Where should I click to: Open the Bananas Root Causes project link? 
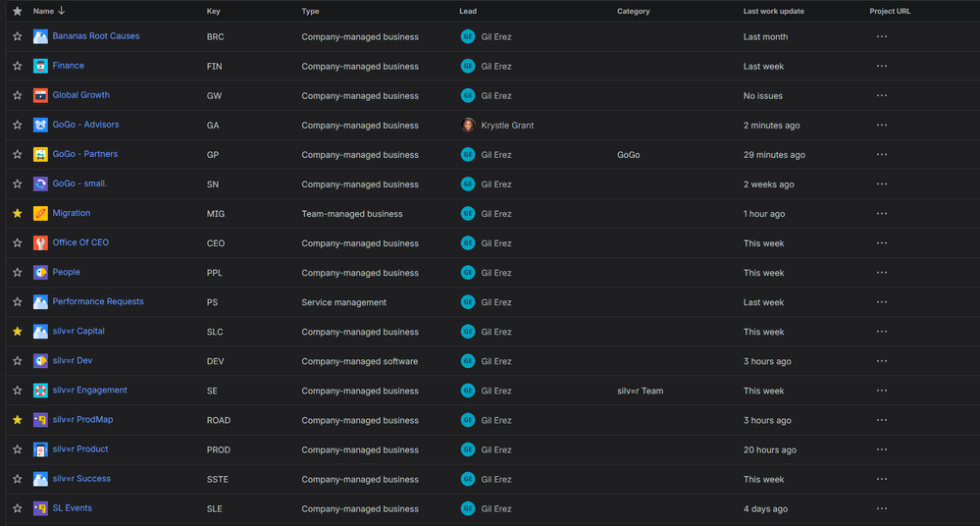click(95, 35)
